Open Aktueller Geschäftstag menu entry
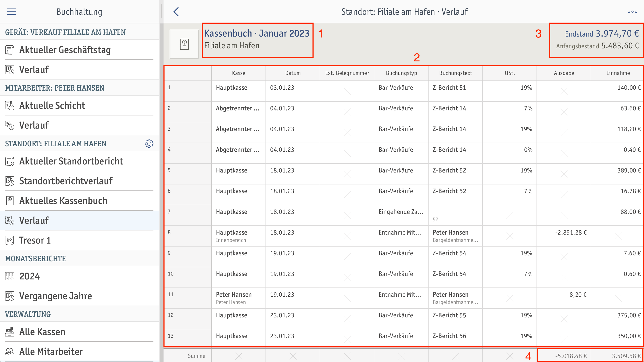The height and width of the screenshot is (362, 644). [80, 50]
